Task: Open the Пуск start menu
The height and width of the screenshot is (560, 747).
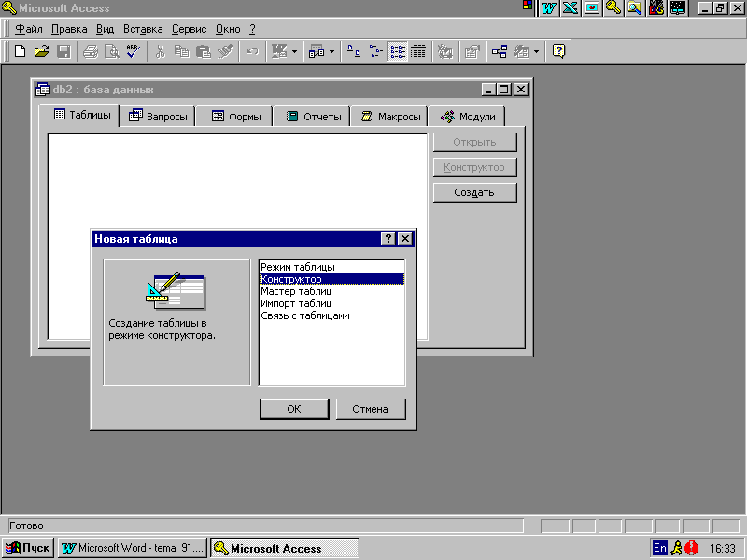Action: pyautogui.click(x=28, y=548)
